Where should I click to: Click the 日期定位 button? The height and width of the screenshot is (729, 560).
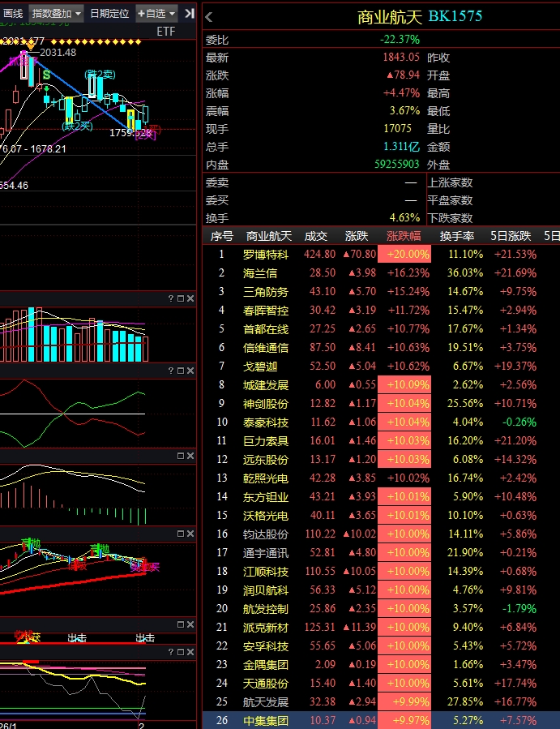[109, 14]
